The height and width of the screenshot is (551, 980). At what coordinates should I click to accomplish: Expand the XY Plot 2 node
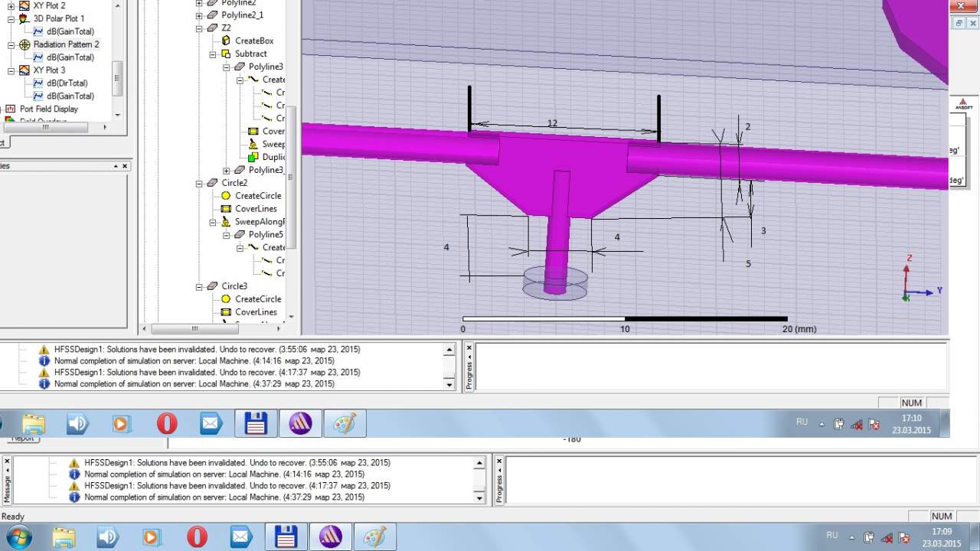click(x=11, y=6)
